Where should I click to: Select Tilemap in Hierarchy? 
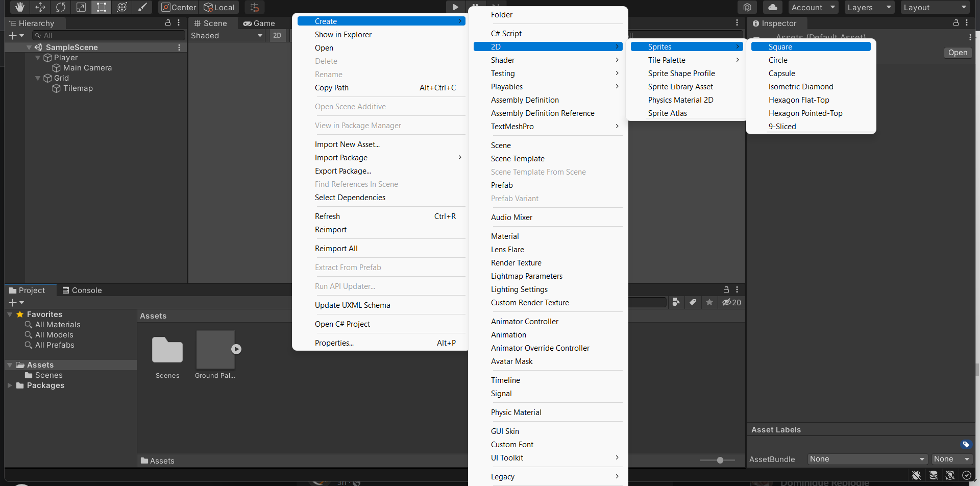point(78,88)
